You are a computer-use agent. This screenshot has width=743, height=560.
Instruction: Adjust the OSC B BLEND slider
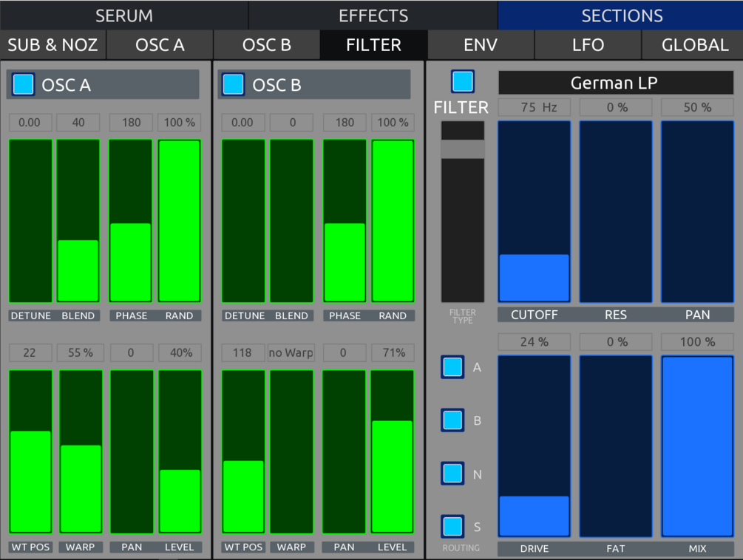point(291,221)
